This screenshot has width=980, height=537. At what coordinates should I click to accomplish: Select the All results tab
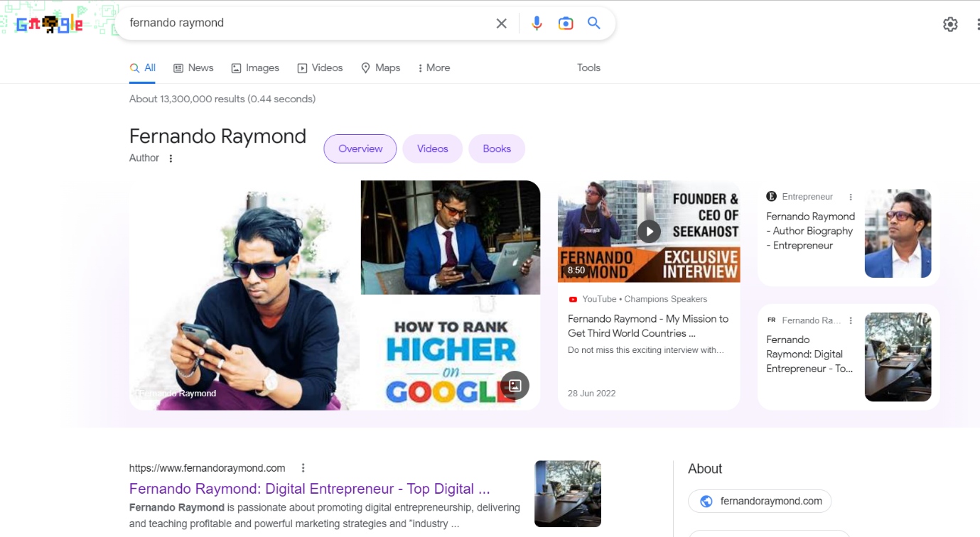(143, 67)
